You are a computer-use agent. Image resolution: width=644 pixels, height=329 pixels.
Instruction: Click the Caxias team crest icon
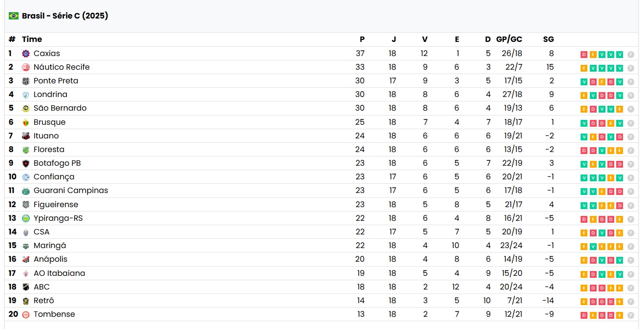pos(26,54)
